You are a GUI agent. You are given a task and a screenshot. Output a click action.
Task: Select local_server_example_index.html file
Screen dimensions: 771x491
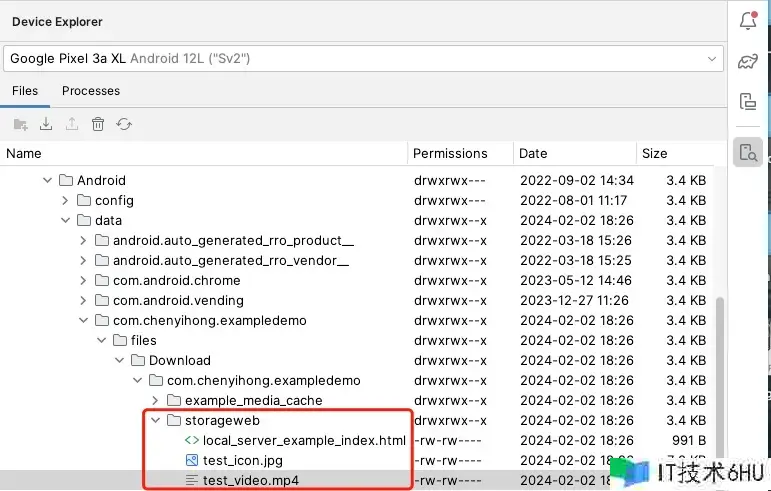304,441
